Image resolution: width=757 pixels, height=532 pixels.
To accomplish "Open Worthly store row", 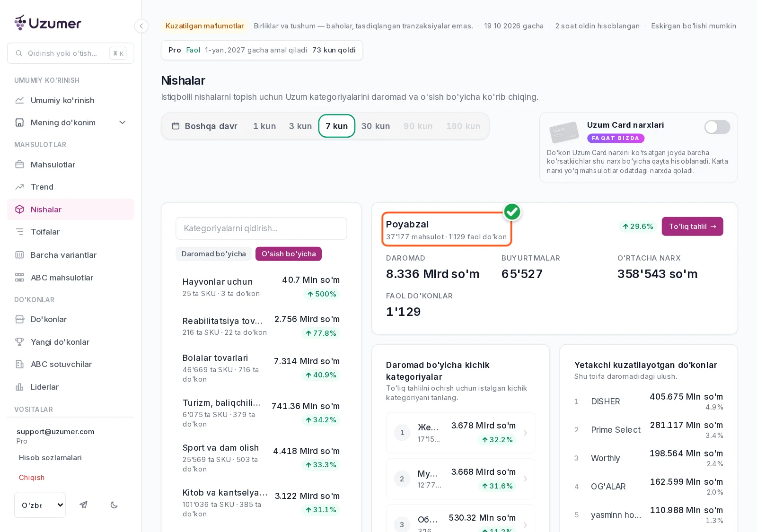I will (649, 458).
